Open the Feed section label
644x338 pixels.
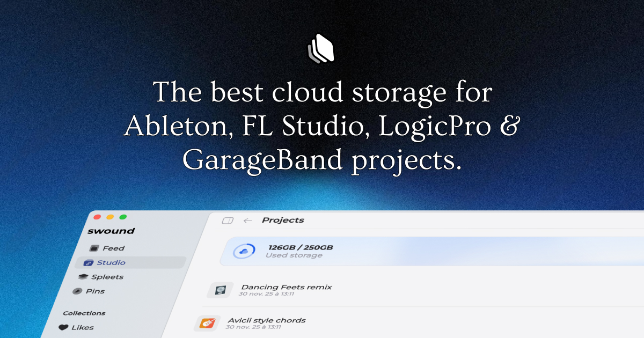[113, 248]
